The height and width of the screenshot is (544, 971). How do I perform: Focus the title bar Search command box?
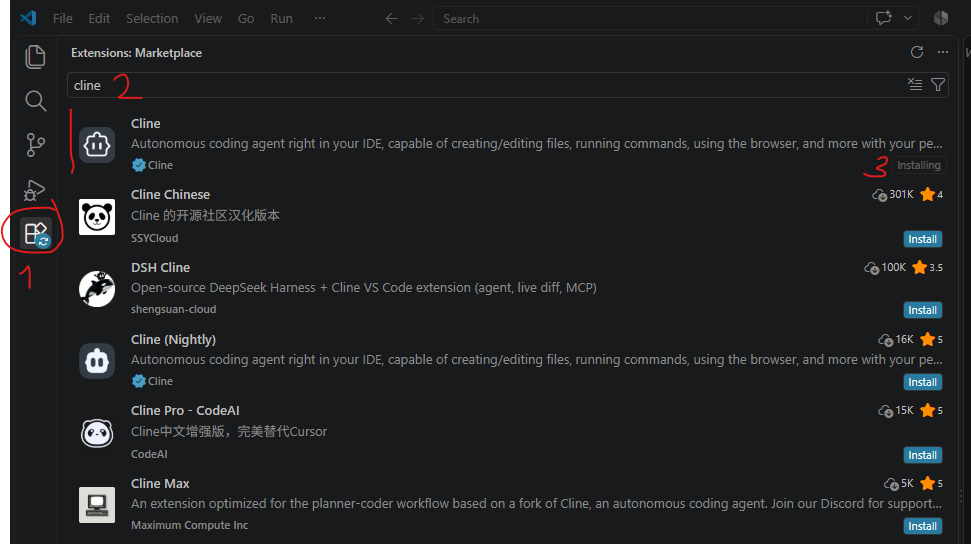650,19
